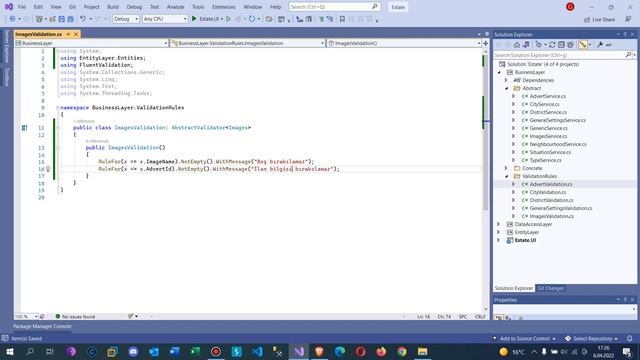
Task: Expand the Estate.UI project node
Action: (499, 240)
